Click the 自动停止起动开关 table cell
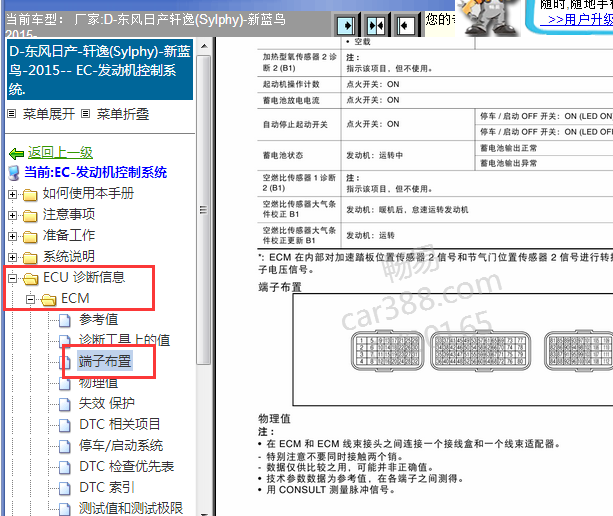The width and height of the screenshot is (613, 516). click(299, 124)
